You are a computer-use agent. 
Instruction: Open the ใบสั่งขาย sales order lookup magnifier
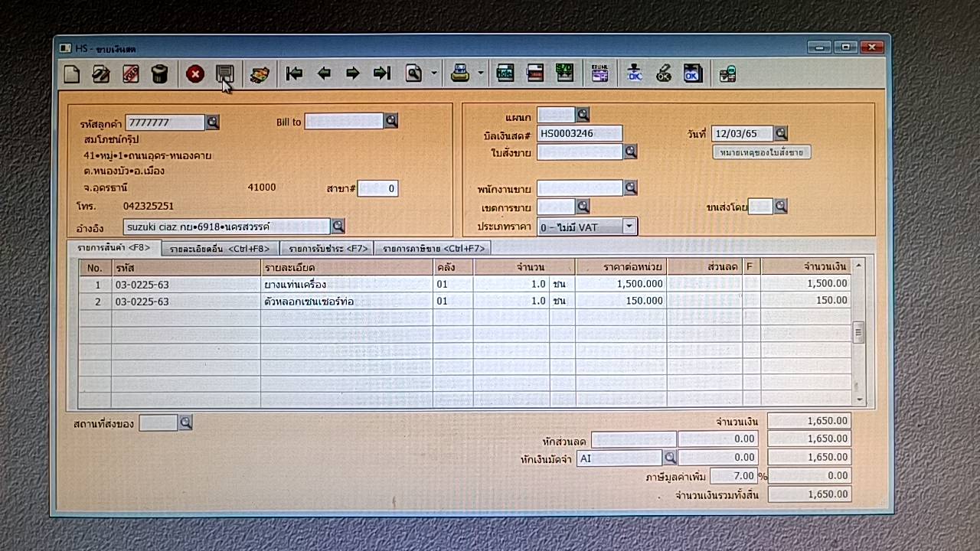click(631, 152)
